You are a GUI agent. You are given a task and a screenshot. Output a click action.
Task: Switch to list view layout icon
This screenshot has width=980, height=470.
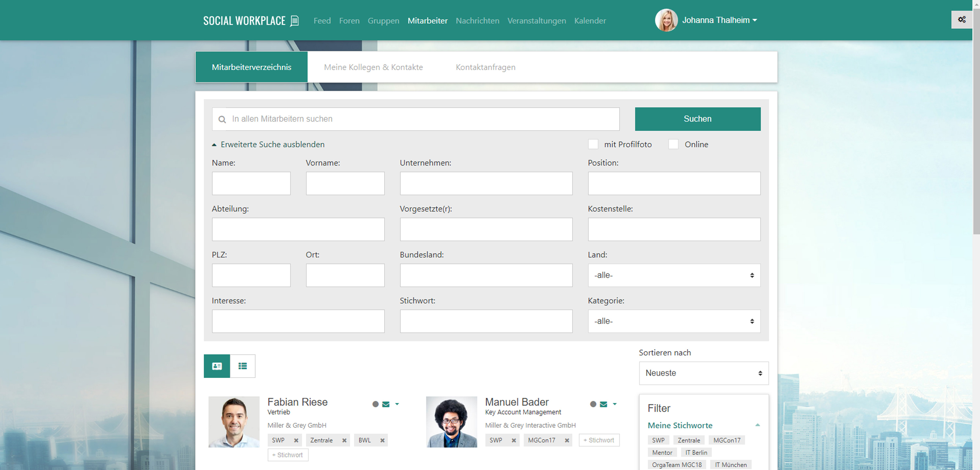click(x=243, y=366)
